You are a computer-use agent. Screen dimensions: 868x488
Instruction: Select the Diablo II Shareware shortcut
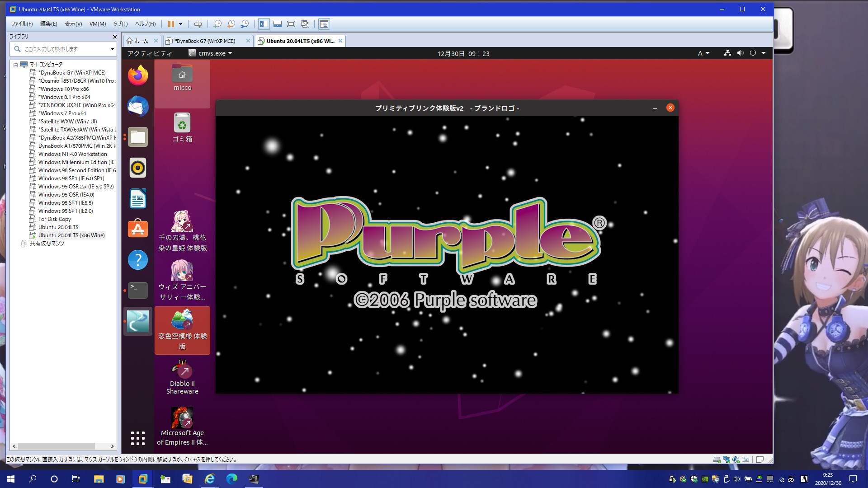tap(182, 377)
